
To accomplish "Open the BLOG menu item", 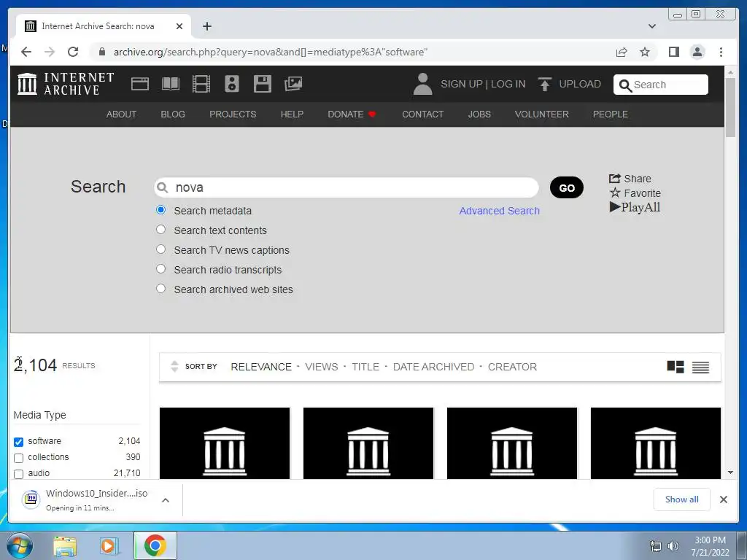I will (173, 114).
